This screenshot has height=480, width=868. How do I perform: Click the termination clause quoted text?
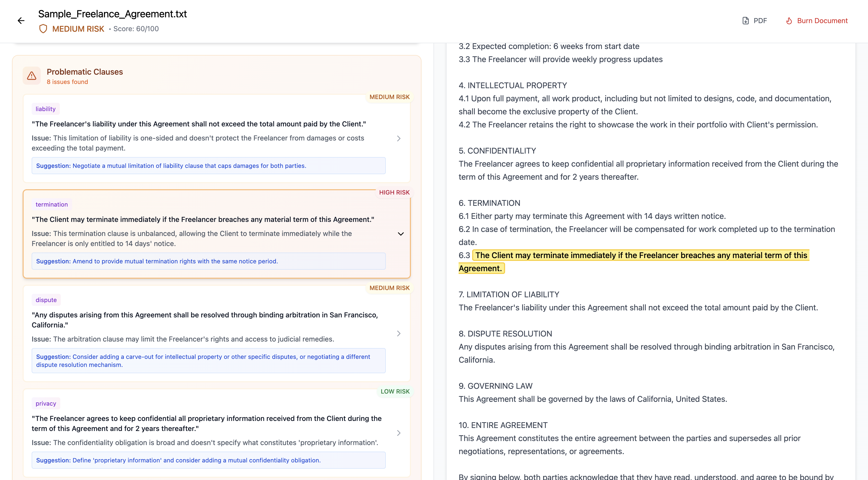203,219
